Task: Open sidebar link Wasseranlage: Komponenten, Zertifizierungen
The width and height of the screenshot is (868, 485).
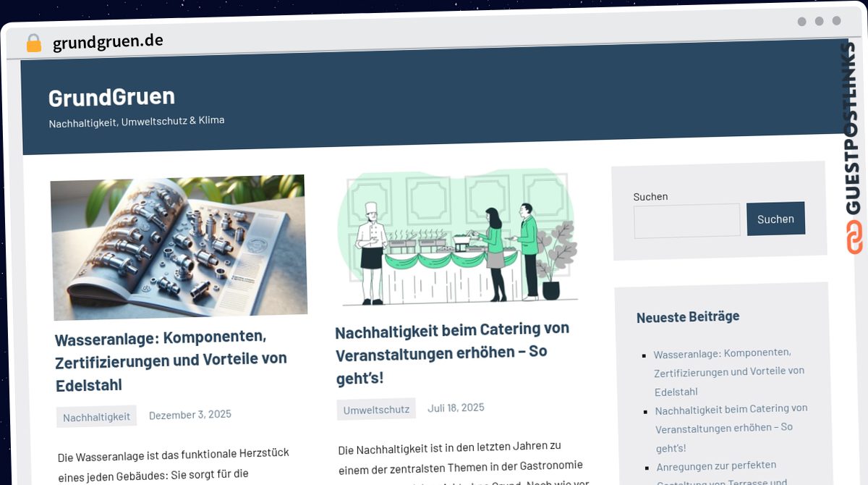Action: pyautogui.click(x=729, y=372)
